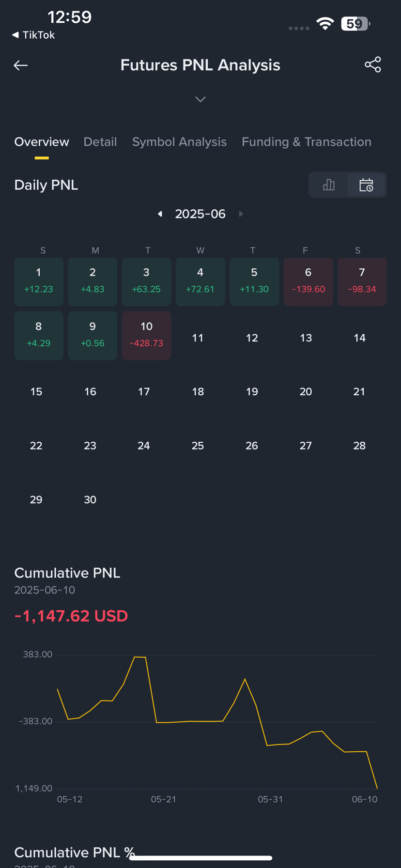401x868 pixels.
Task: Tap June 4 cell showing +72.61
Action: point(200,281)
